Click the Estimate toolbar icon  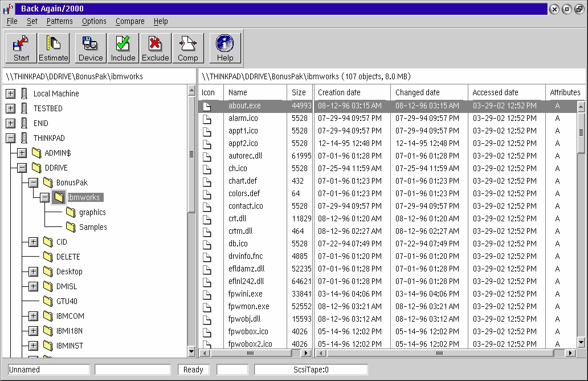(x=54, y=48)
